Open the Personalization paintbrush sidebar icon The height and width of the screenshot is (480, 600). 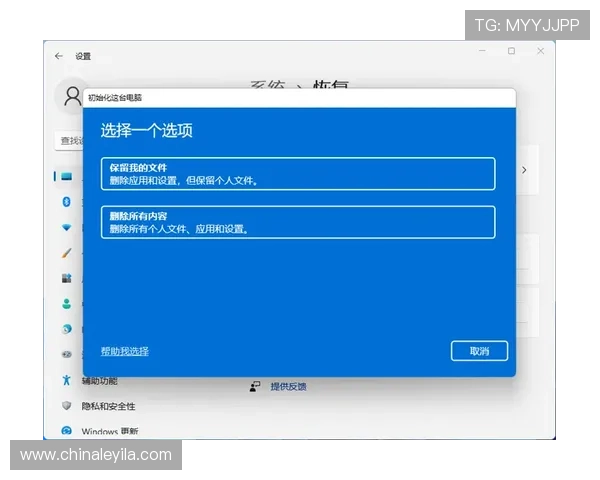pyautogui.click(x=67, y=253)
